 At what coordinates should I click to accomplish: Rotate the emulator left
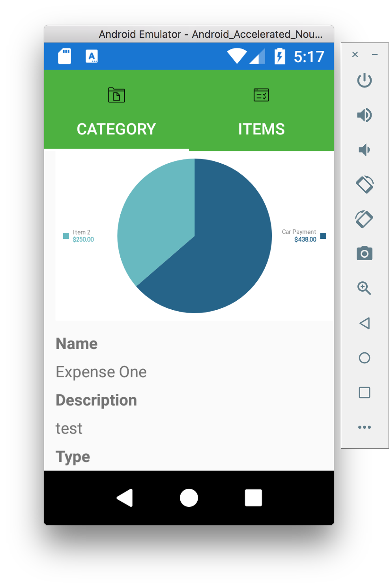[365, 184]
